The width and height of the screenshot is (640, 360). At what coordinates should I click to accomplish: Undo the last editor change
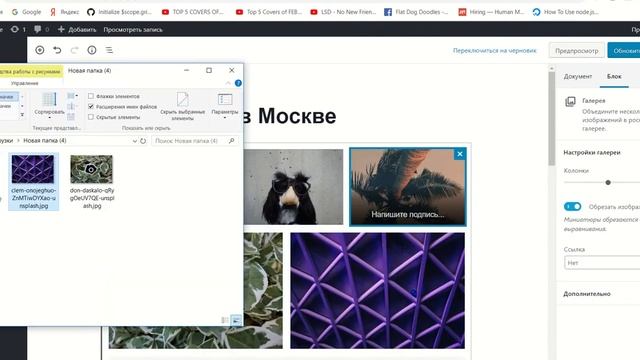tap(57, 50)
